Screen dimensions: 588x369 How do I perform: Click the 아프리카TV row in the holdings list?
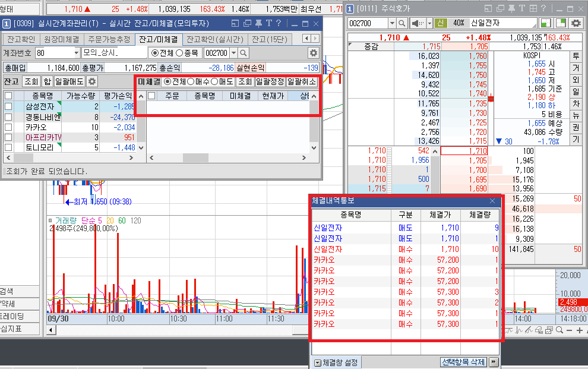point(69,137)
